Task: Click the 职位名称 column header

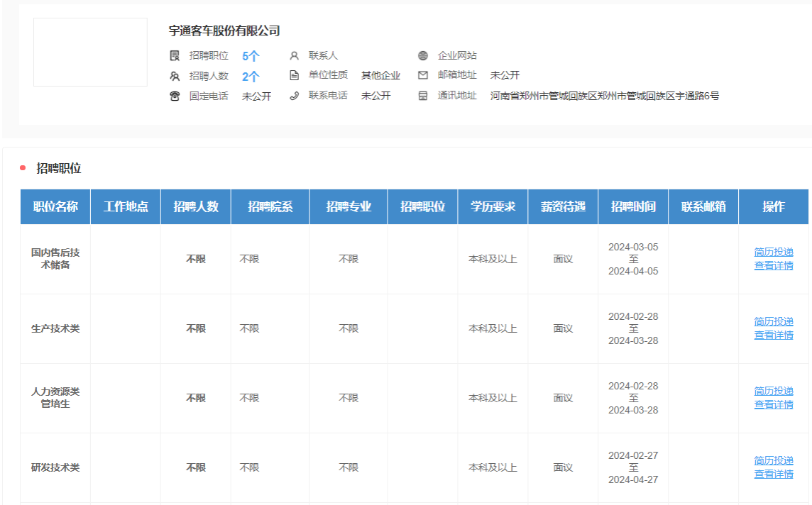Action: [x=55, y=206]
